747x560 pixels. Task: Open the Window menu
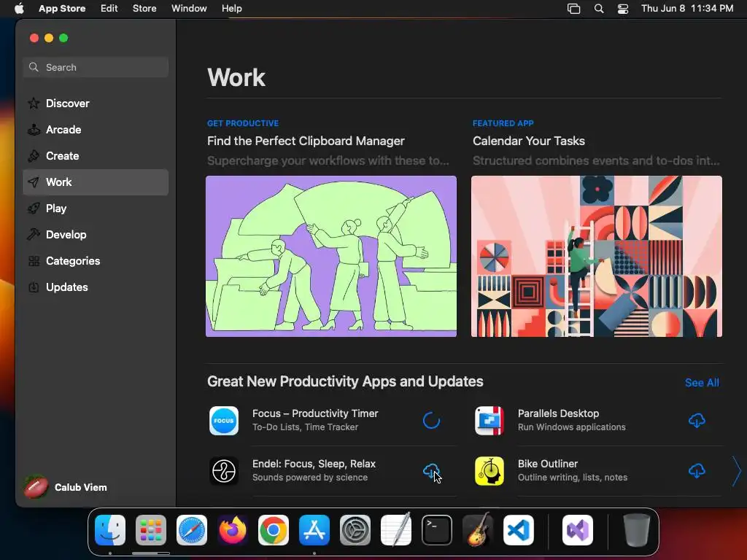coord(189,9)
